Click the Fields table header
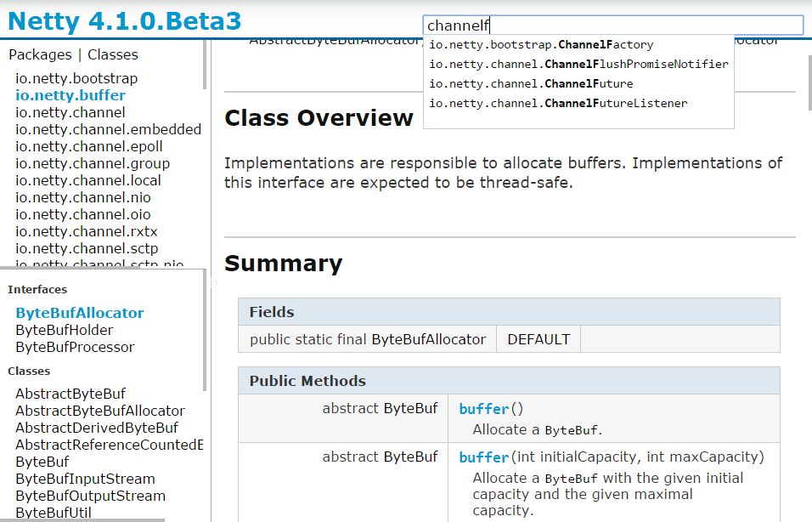The height and width of the screenshot is (522, 812). tap(509, 311)
